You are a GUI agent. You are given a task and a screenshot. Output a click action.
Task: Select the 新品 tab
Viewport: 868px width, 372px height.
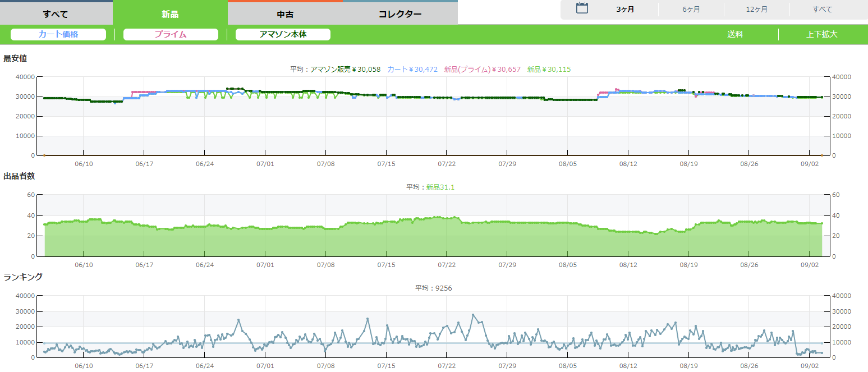pos(170,13)
